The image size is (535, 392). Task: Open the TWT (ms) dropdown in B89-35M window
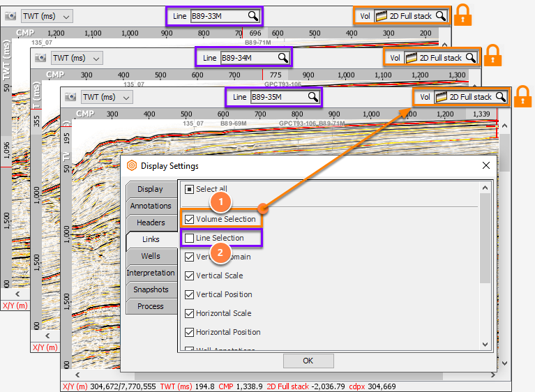click(x=107, y=97)
